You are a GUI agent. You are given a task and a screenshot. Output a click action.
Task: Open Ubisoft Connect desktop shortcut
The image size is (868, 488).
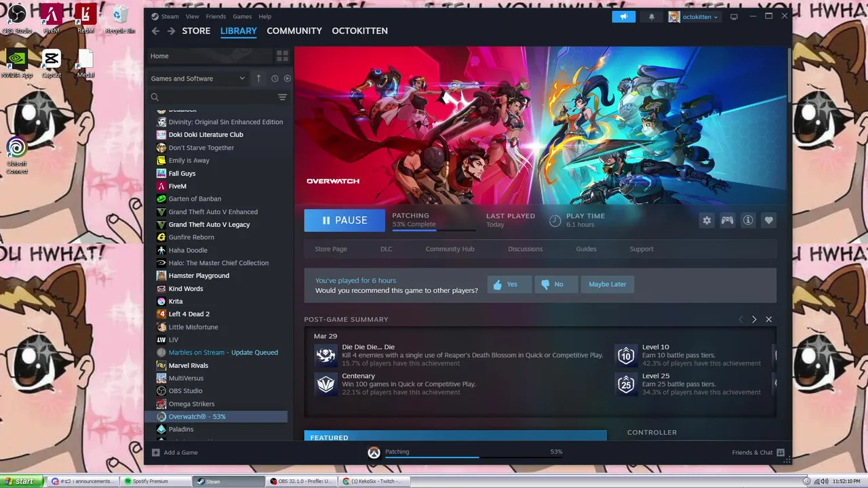click(17, 155)
